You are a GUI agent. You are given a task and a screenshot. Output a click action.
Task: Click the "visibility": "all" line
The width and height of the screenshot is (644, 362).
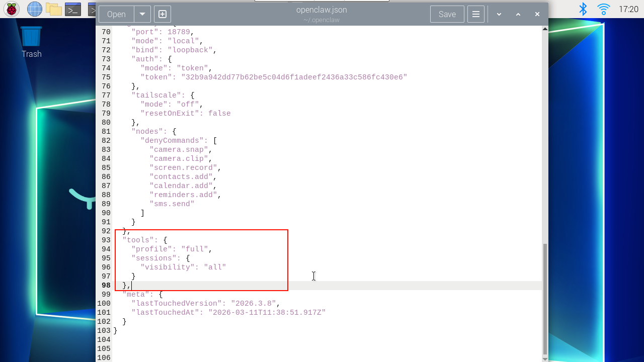click(183, 267)
